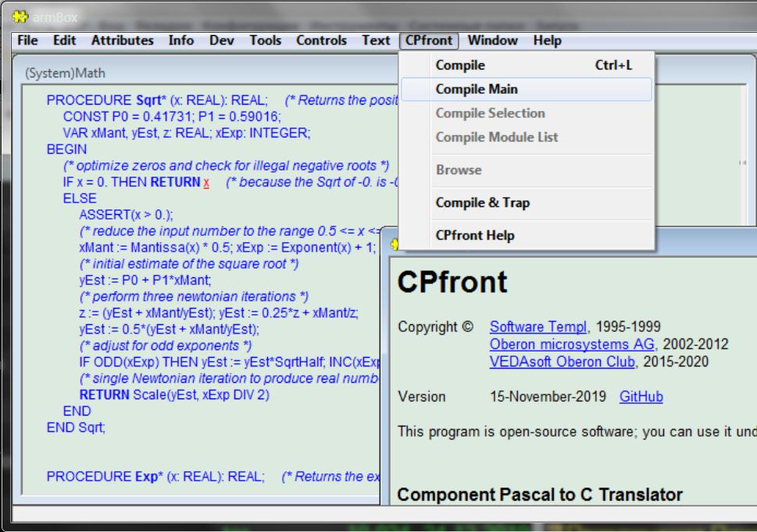Click the 'END Sqrt;' line
The width and height of the screenshot is (757, 532).
(x=76, y=428)
